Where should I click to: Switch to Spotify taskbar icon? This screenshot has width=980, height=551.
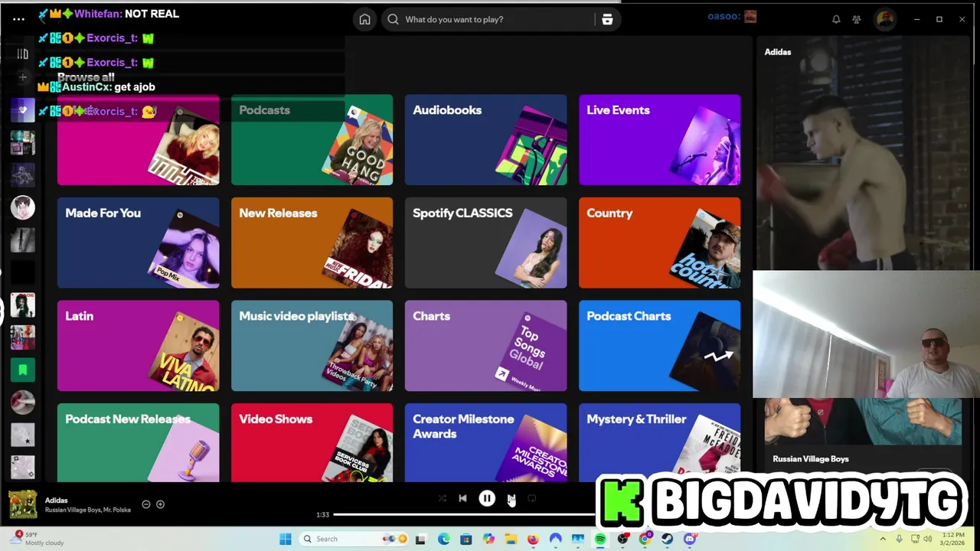(600, 539)
